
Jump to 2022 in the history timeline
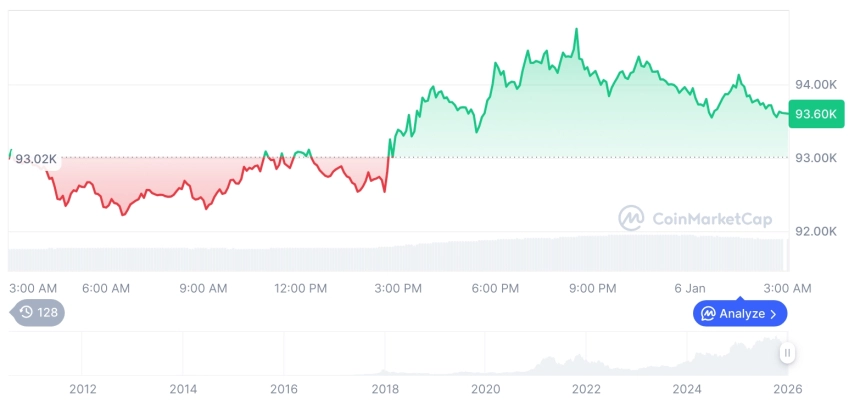[586, 388]
